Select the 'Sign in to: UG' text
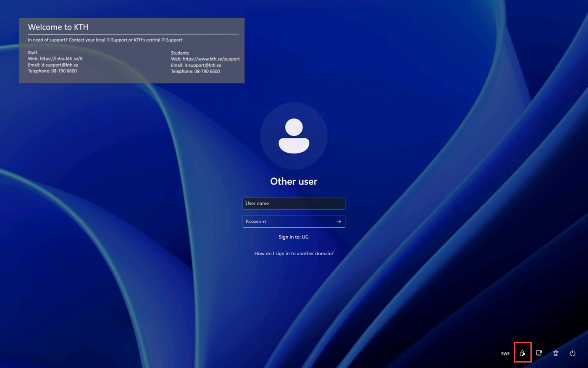The height and width of the screenshot is (368, 588). pos(294,237)
